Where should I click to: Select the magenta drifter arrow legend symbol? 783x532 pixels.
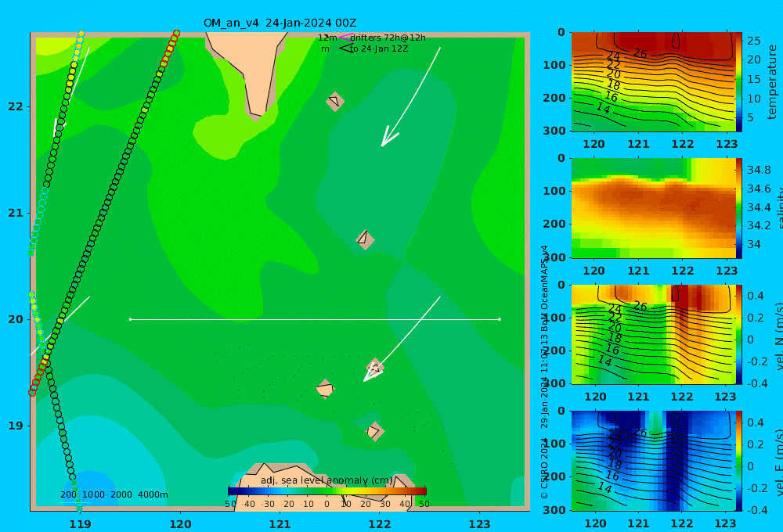(345, 38)
